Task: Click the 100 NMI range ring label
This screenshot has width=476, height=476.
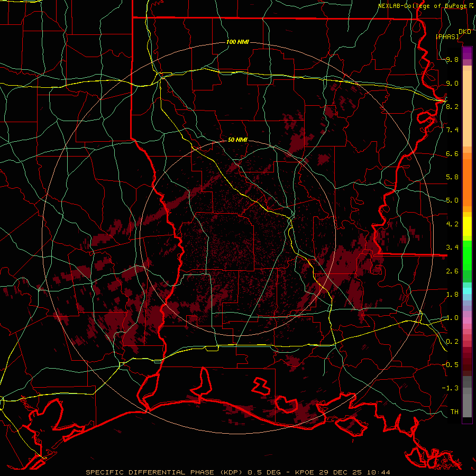Action: (x=237, y=42)
